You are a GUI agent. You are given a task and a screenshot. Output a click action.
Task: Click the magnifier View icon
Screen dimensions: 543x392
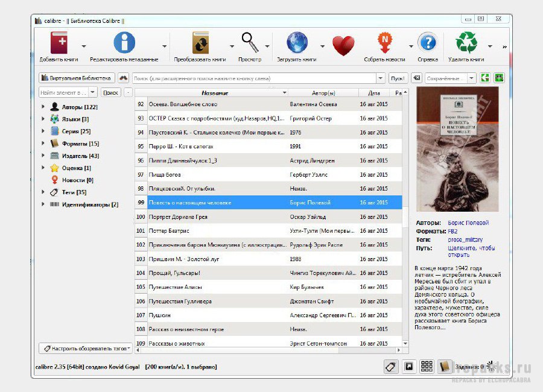click(250, 43)
